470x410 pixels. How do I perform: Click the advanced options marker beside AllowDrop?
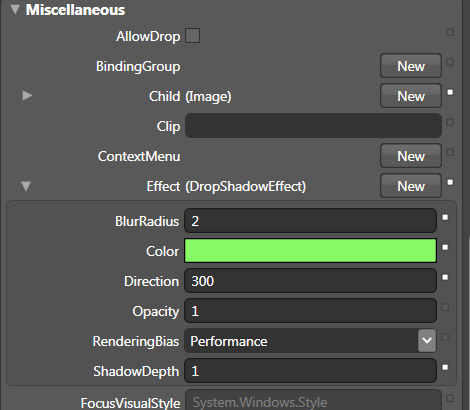point(450,32)
